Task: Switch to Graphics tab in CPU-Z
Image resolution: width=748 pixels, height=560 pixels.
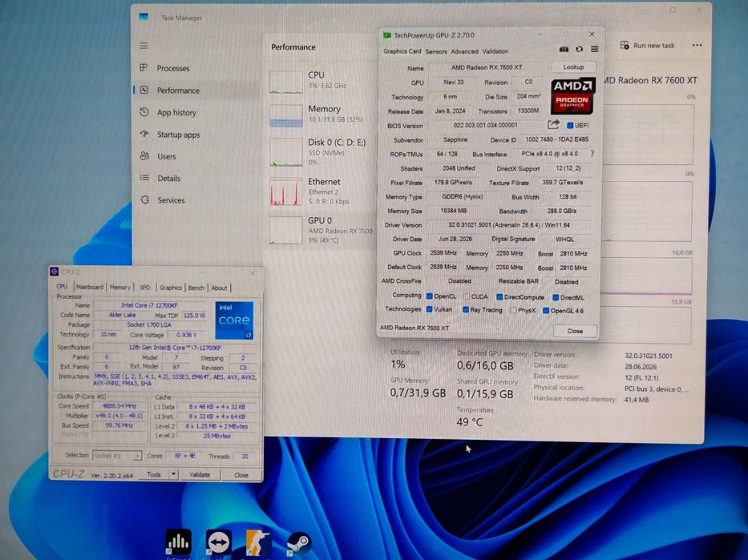Action: (x=171, y=288)
